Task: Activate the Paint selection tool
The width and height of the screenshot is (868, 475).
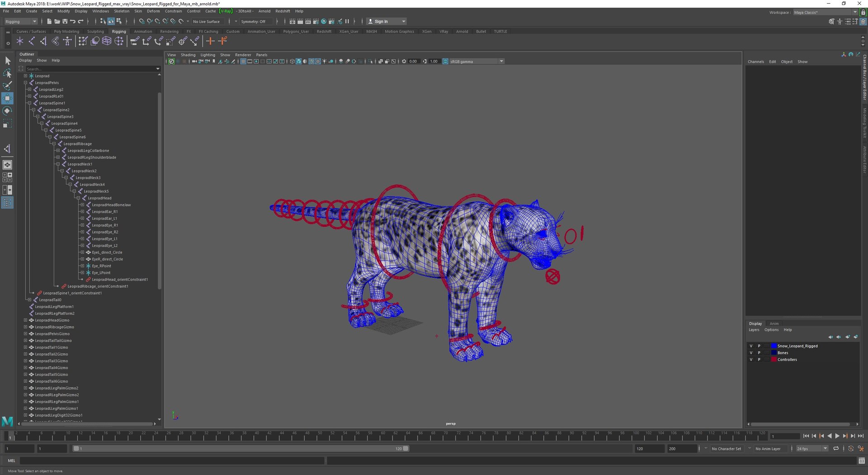Action: click(8, 85)
